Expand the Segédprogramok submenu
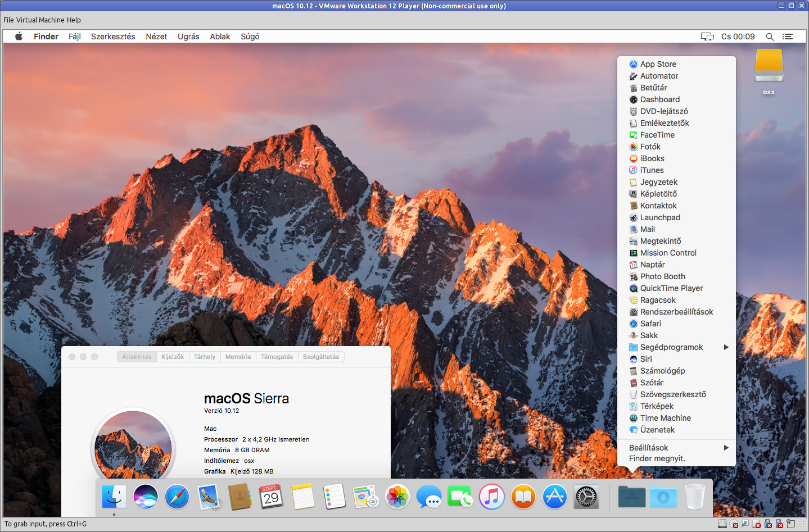Image resolution: width=809 pixels, height=532 pixels. tap(676, 347)
